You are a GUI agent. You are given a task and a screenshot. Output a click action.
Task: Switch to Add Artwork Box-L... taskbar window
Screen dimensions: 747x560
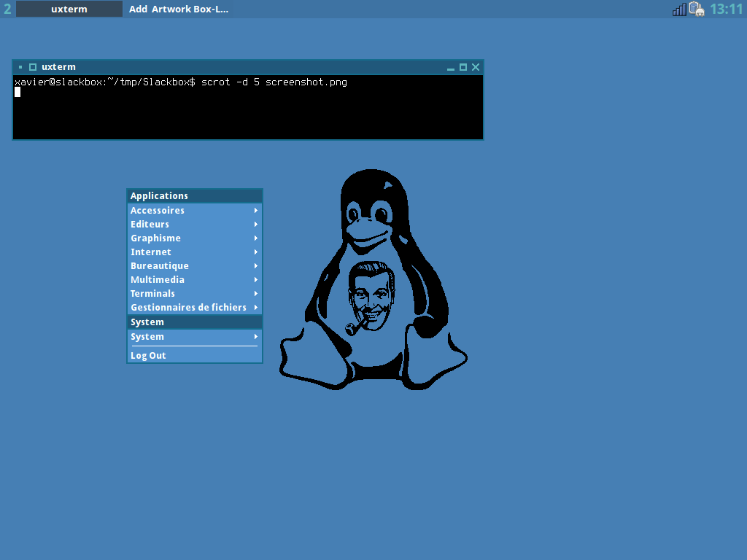[x=179, y=9]
